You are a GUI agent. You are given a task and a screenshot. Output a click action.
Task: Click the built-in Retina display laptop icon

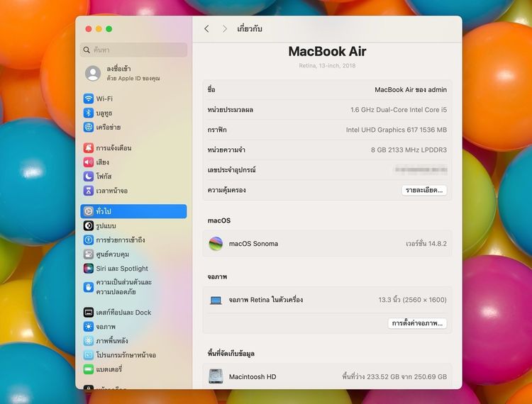[x=216, y=300]
